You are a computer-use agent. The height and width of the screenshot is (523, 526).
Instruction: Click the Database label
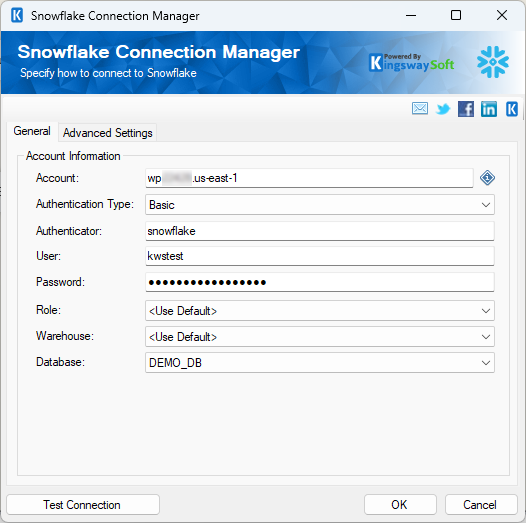pos(60,362)
